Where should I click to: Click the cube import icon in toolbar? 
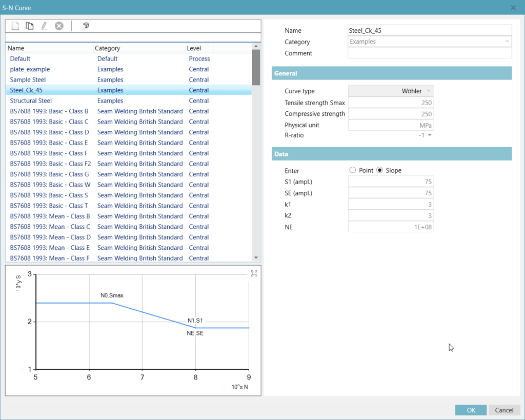tap(86, 26)
